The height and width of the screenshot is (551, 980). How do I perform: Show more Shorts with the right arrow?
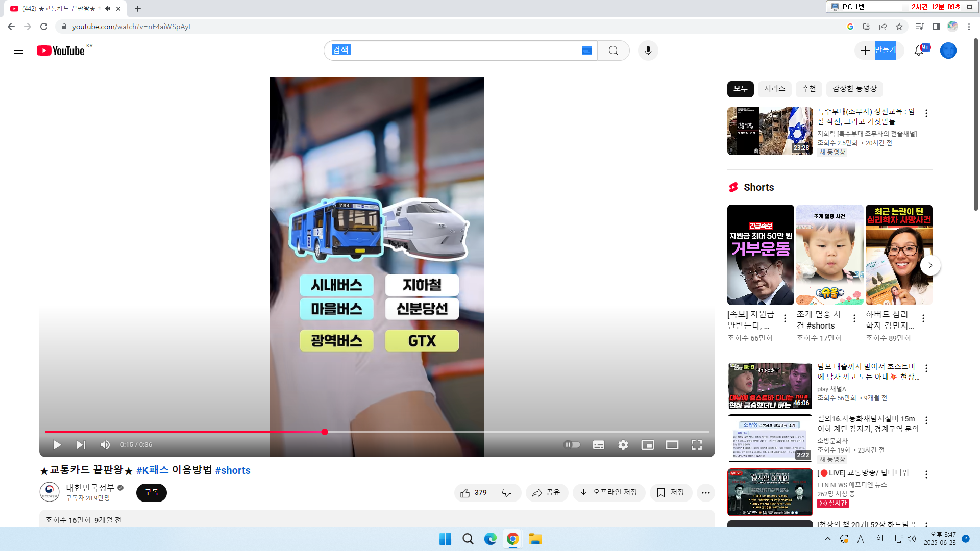click(930, 265)
